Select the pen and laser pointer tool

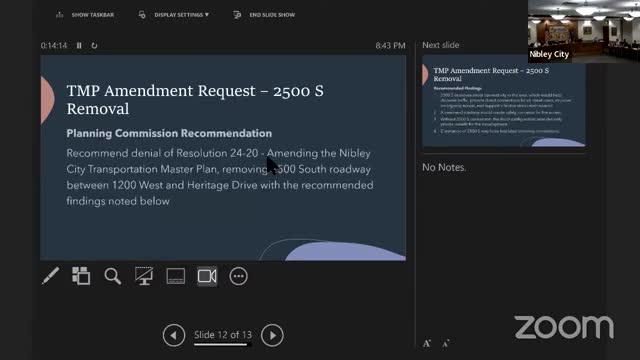coord(51,276)
